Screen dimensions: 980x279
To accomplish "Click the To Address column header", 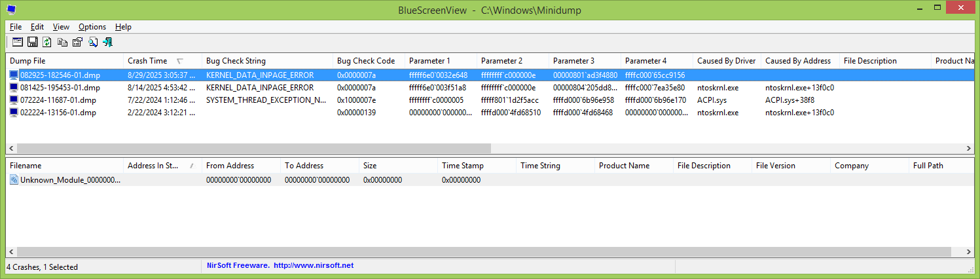I will point(320,166).
